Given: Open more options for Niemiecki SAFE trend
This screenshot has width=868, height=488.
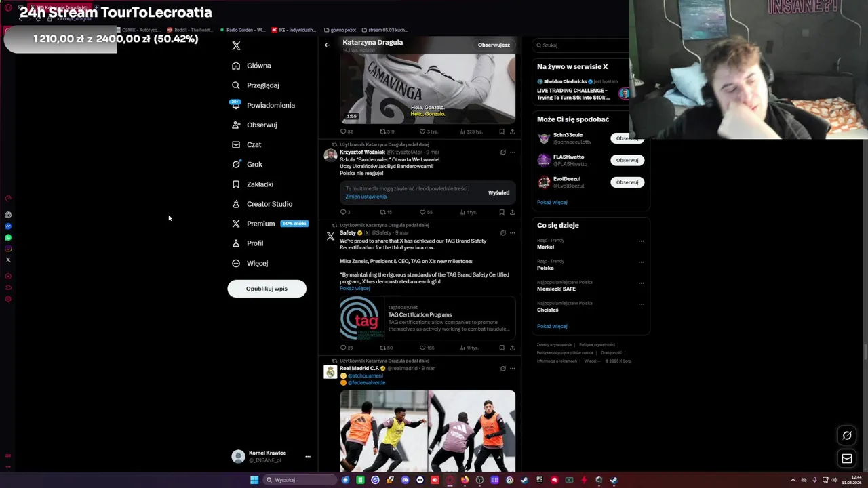Looking at the screenshot, I should pyautogui.click(x=641, y=283).
